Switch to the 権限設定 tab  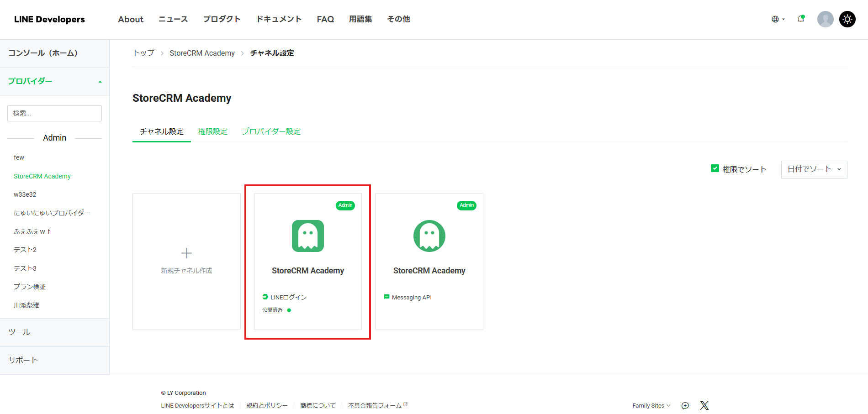pyautogui.click(x=212, y=131)
